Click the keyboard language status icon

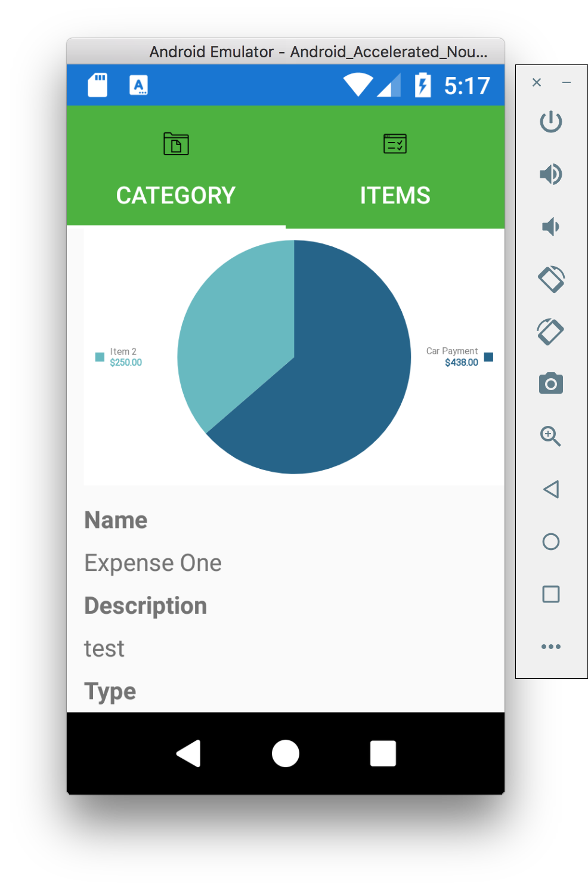(139, 85)
